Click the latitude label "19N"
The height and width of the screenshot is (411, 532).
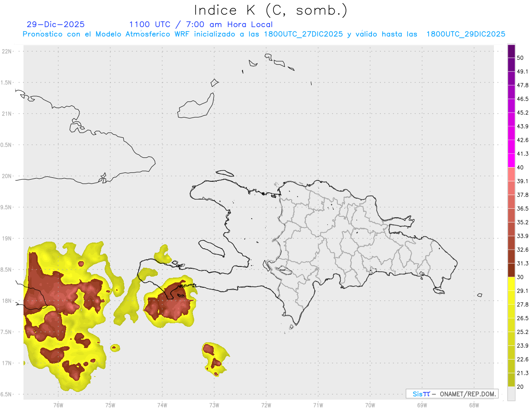(x=7, y=239)
